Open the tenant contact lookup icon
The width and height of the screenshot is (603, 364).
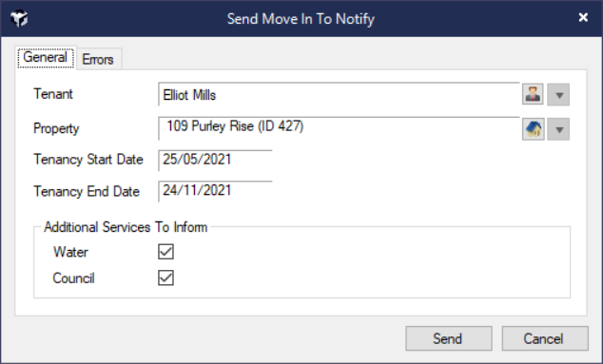[533, 94]
